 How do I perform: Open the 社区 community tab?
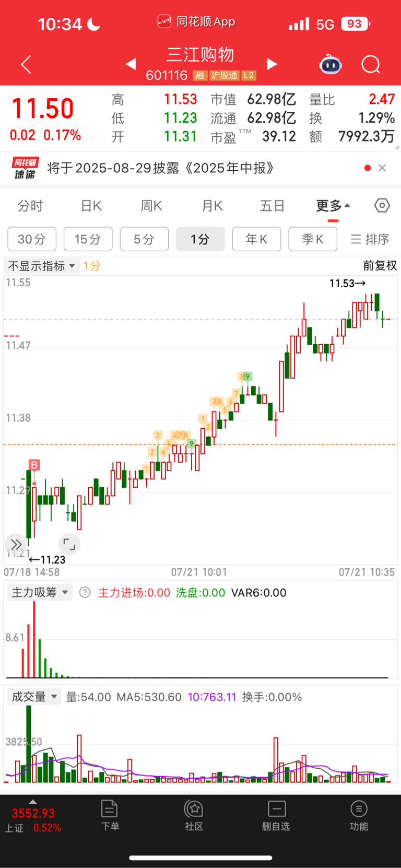pyautogui.click(x=194, y=815)
